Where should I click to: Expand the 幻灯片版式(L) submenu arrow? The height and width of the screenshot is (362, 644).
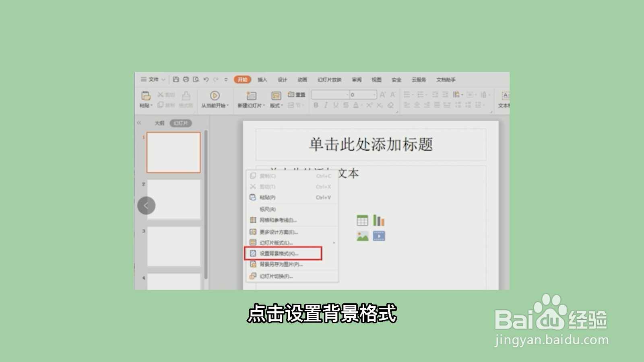334,243
